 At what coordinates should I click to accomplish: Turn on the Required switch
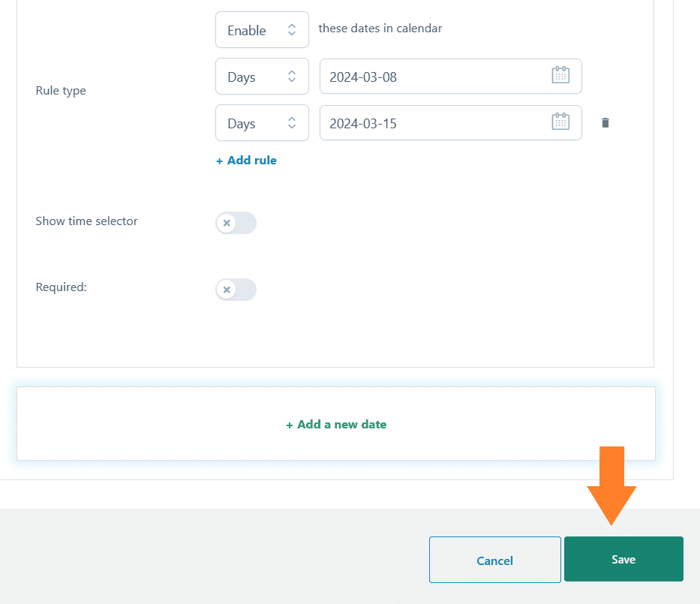point(236,290)
